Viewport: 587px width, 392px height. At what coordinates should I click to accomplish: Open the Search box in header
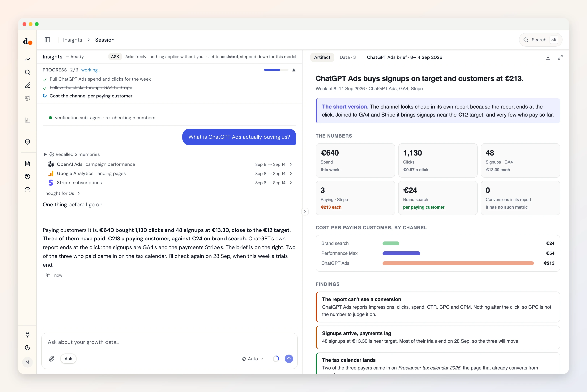point(541,40)
